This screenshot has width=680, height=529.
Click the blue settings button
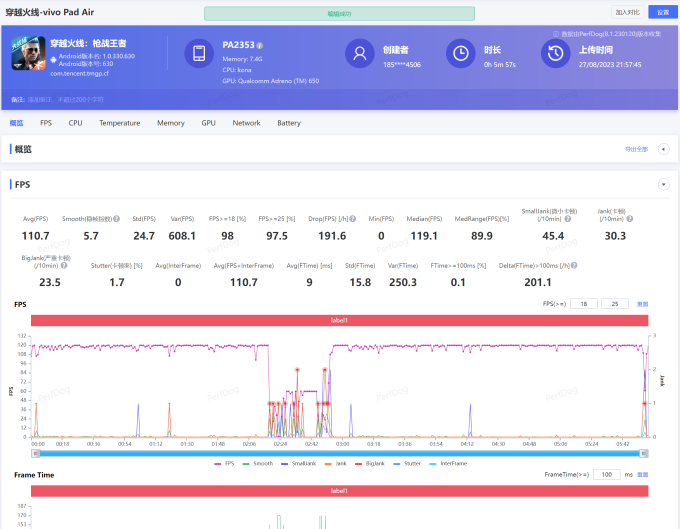[x=663, y=12]
